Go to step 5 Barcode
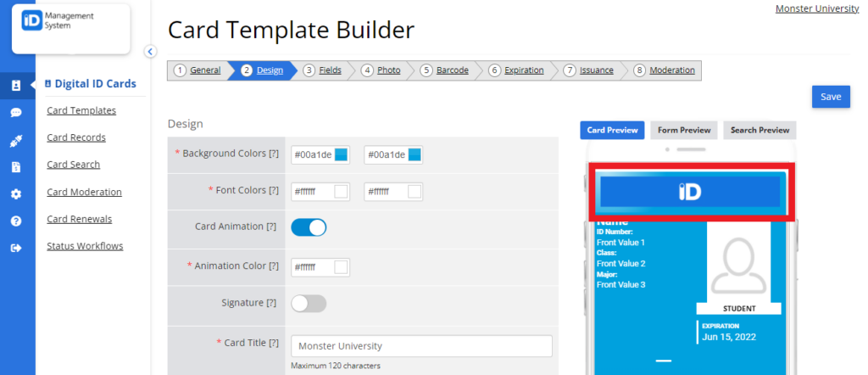This screenshot has width=868, height=375. [444, 70]
